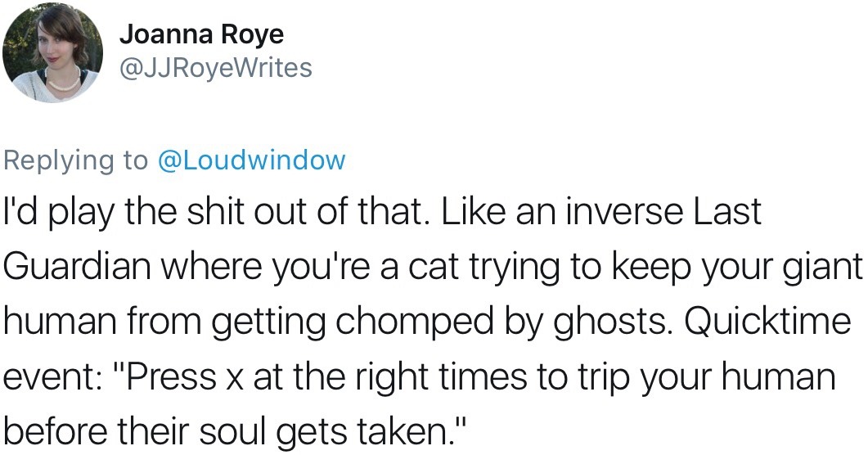Viewport: 868px width, 455px height.
Task: Open the @Loudwindow mention link
Action: point(250,160)
